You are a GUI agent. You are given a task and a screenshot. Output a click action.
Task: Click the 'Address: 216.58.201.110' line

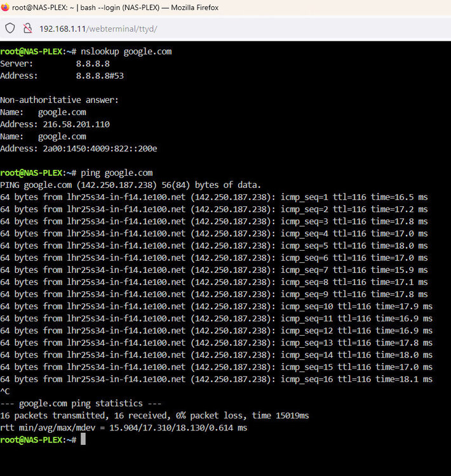(55, 124)
